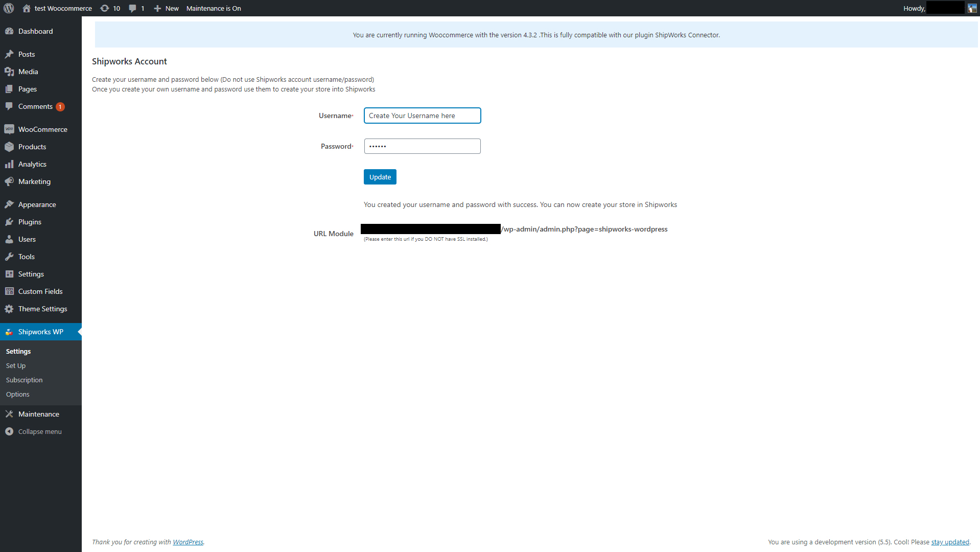Screen dimensions: 980x552
Task: Click the Shipworks Account heading
Action: tap(129, 61)
